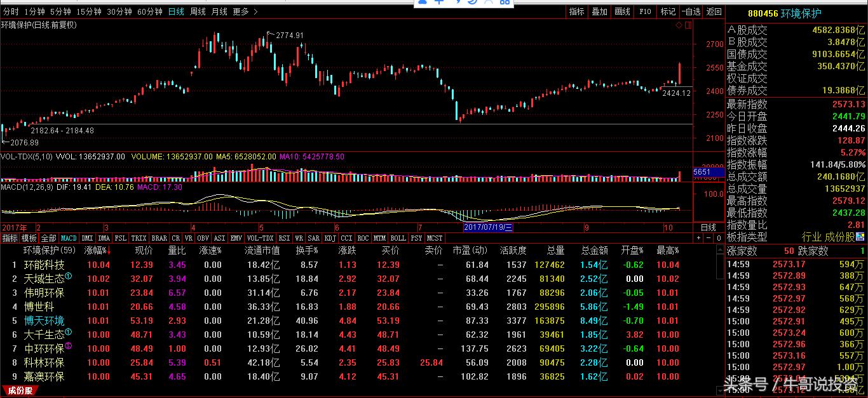Expand the 更多 period options
This screenshot has width=868, height=398.
point(240,11)
